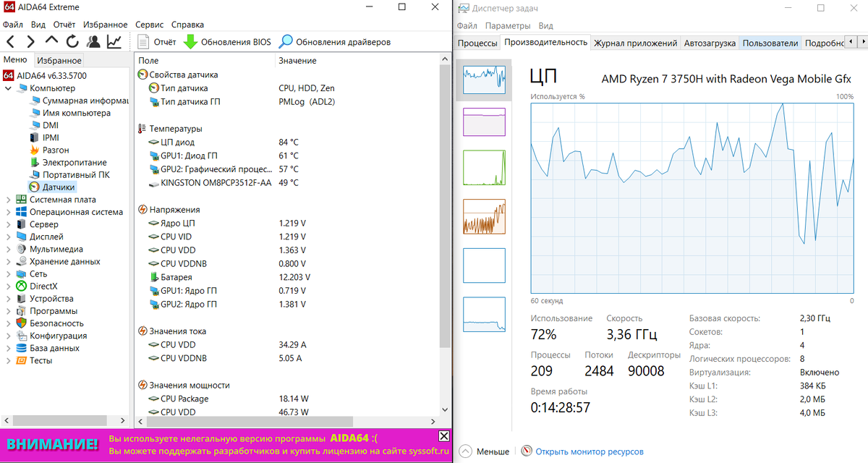868x463 pixels.
Task: Expand the Сеть node
Action: pos(8,274)
